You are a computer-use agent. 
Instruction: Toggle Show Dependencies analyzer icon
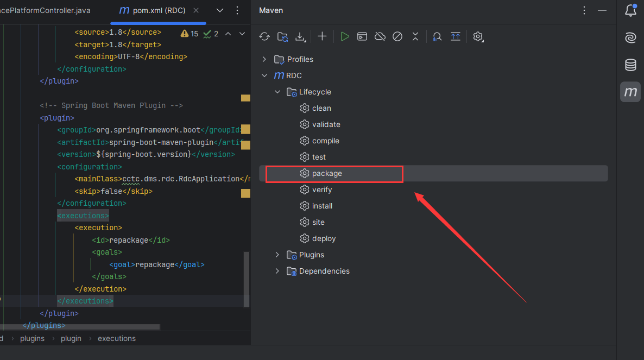(437, 36)
